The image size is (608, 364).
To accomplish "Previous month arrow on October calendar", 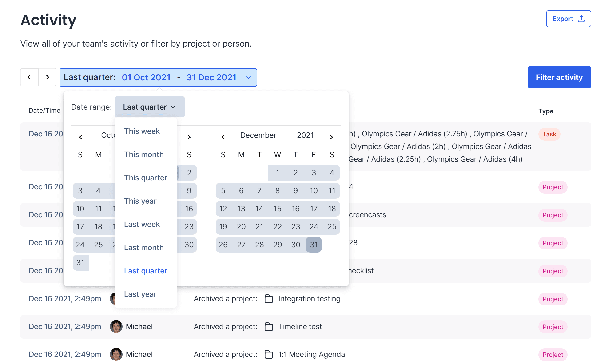I will 80,137.
